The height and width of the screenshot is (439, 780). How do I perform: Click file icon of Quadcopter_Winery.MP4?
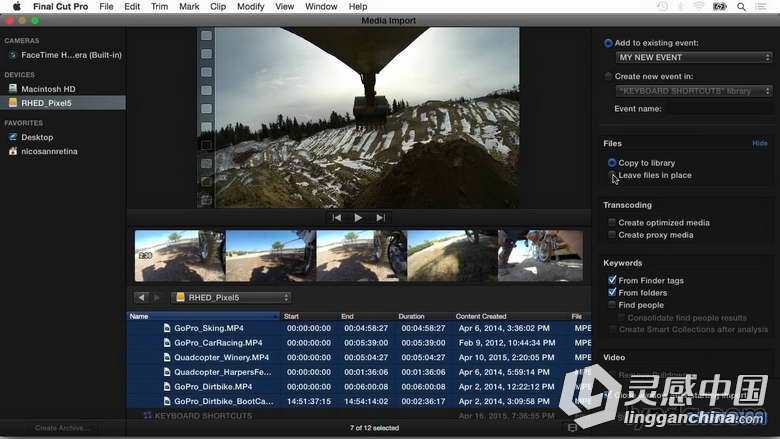tap(167, 357)
